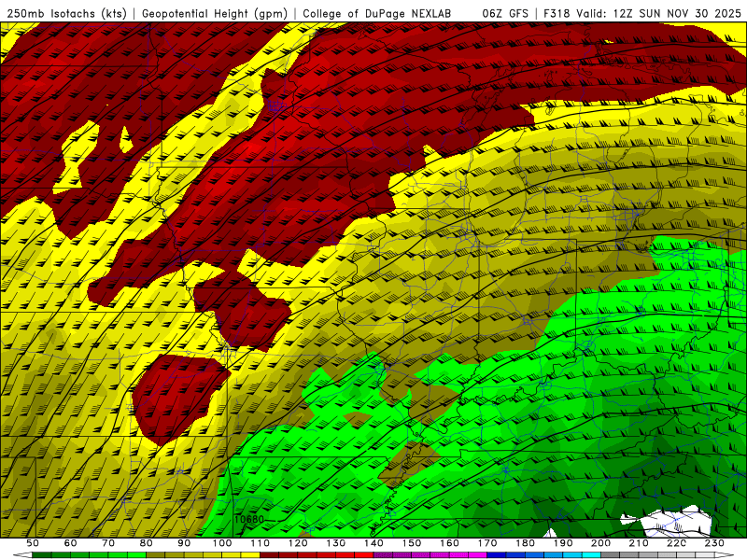747x560 pixels.
Task: Click the '90' legend value
Action: coord(184,543)
